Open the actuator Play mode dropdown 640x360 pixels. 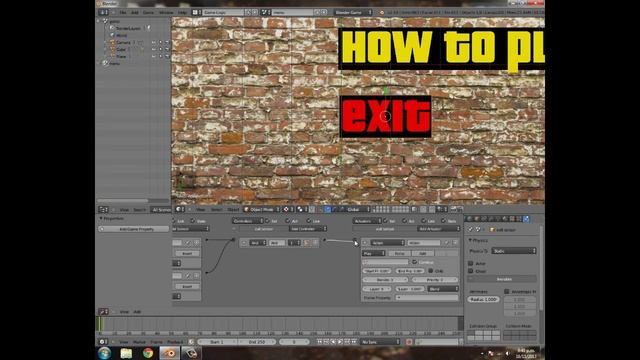tap(373, 253)
